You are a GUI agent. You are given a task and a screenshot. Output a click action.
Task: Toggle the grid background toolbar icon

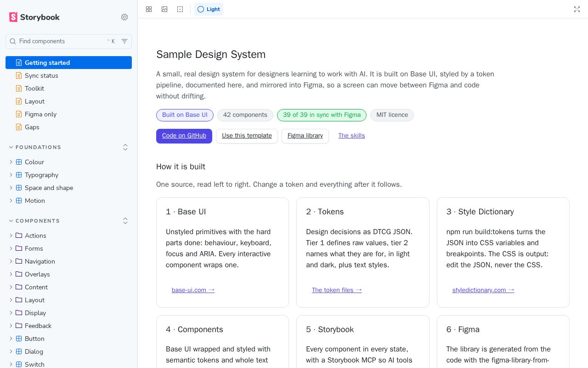(149, 9)
